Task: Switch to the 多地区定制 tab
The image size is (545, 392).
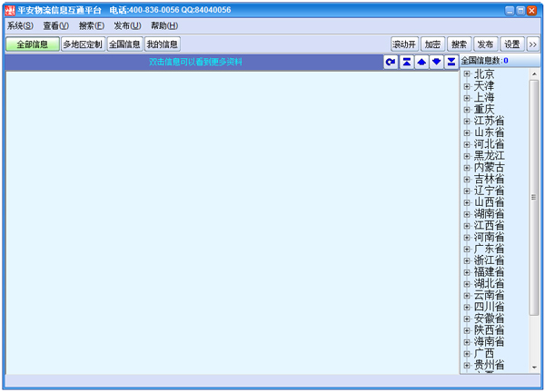Action: 83,44
